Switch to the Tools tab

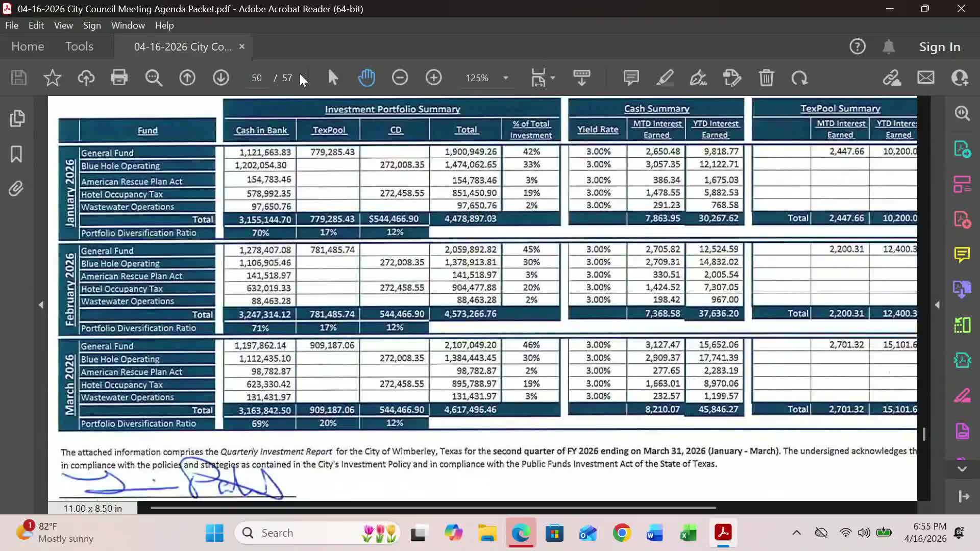[x=79, y=46]
